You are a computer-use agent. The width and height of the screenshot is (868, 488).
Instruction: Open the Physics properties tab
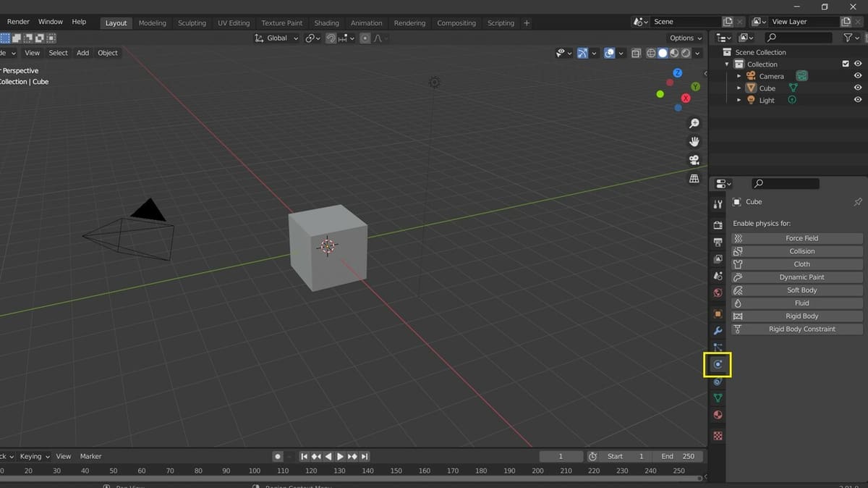718,364
